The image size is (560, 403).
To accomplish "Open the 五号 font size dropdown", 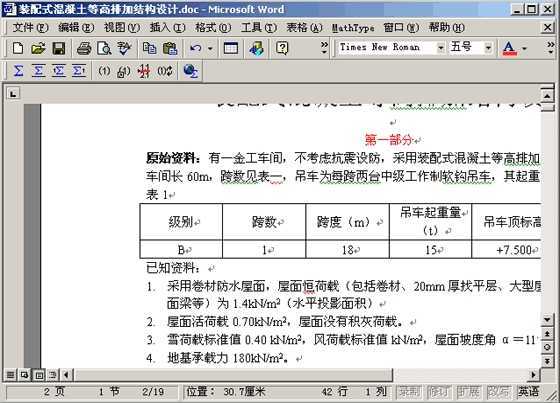I will (x=488, y=48).
